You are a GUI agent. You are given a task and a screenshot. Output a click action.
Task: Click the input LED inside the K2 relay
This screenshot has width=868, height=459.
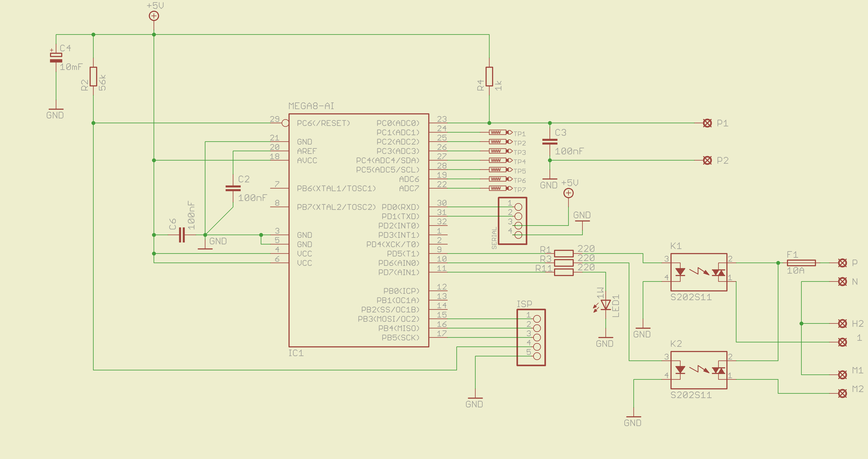[680, 370]
